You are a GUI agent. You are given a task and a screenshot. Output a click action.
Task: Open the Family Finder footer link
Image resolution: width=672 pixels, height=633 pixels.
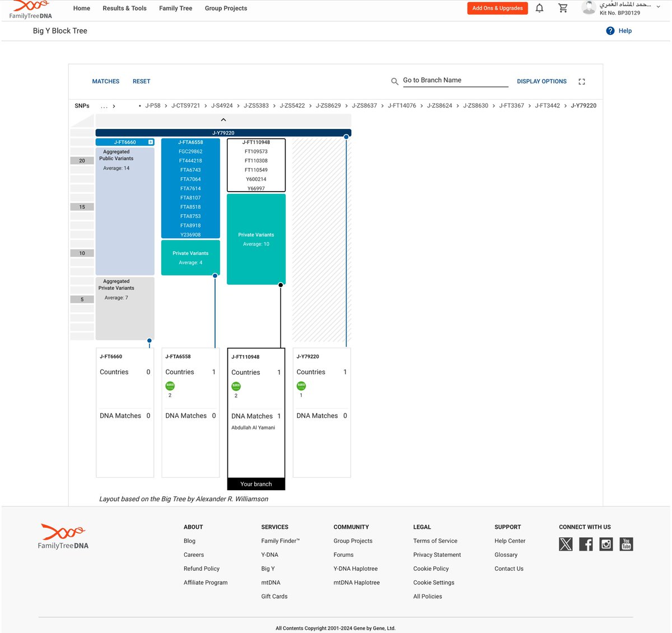[x=280, y=541]
